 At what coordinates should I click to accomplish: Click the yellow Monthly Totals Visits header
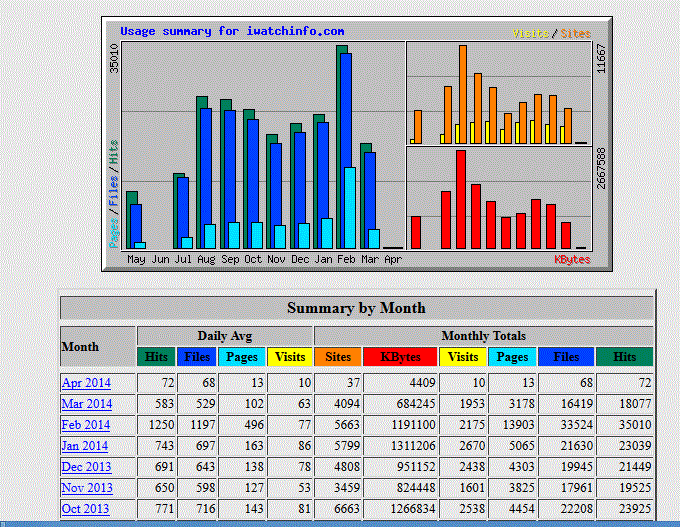[463, 357]
